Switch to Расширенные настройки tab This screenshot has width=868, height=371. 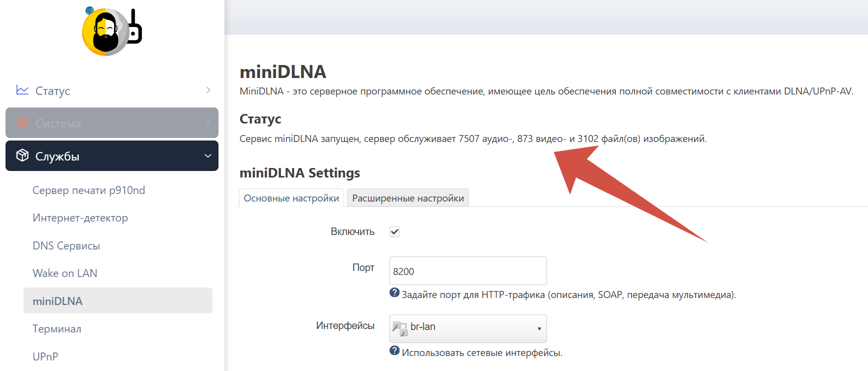408,198
